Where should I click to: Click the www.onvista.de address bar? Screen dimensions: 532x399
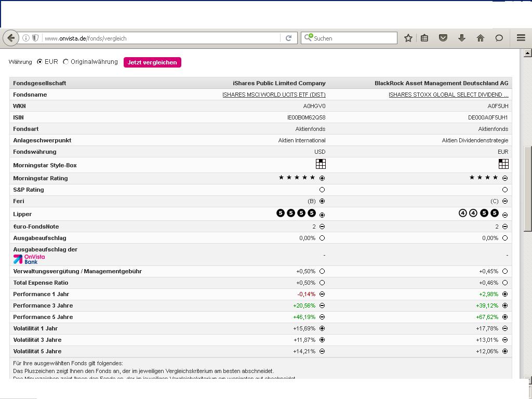(x=156, y=38)
